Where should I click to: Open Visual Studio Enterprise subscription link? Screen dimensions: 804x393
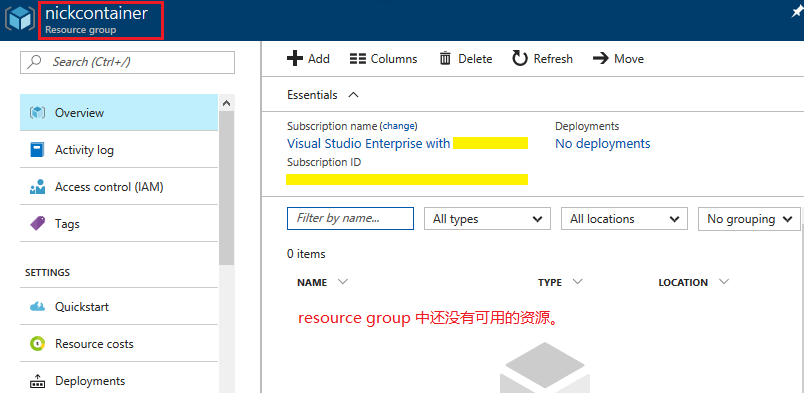pos(369,143)
